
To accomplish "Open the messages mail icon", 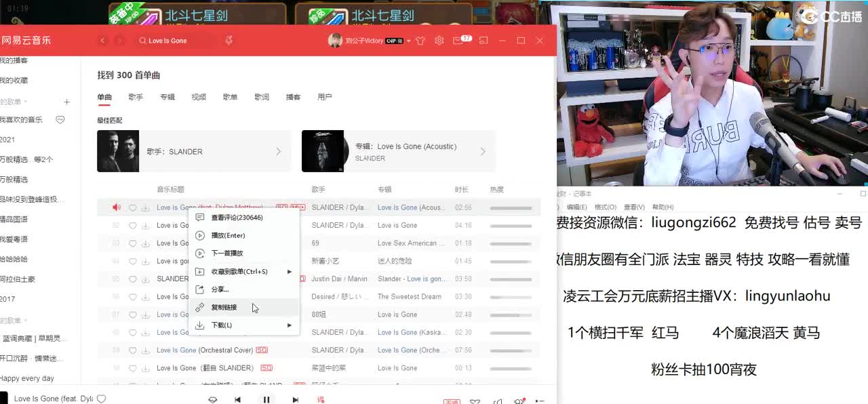I will coord(459,41).
